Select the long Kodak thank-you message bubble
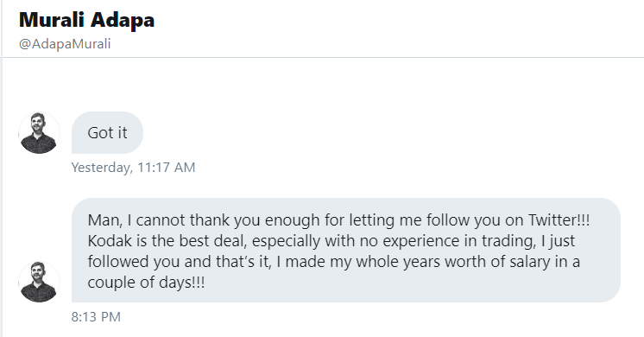The height and width of the screenshot is (337, 644). [346, 251]
